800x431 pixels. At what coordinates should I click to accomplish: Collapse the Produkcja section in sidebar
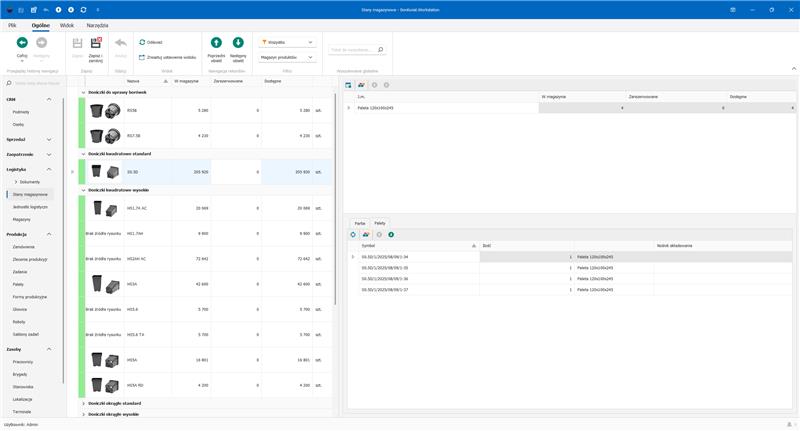click(x=49, y=234)
